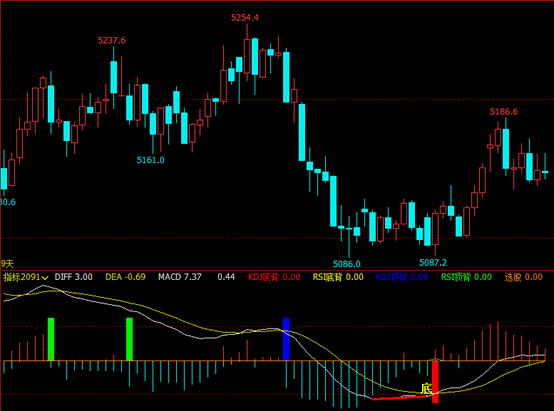This screenshot has width=554, height=411.
Task: Click the 5186.6 high price label
Action: coord(503,112)
